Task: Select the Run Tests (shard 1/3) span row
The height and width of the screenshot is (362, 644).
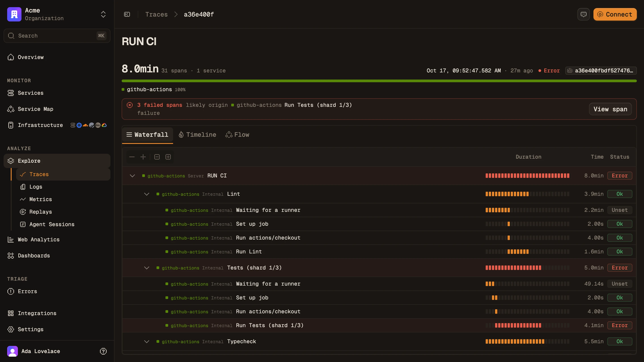Action: [x=379, y=326]
